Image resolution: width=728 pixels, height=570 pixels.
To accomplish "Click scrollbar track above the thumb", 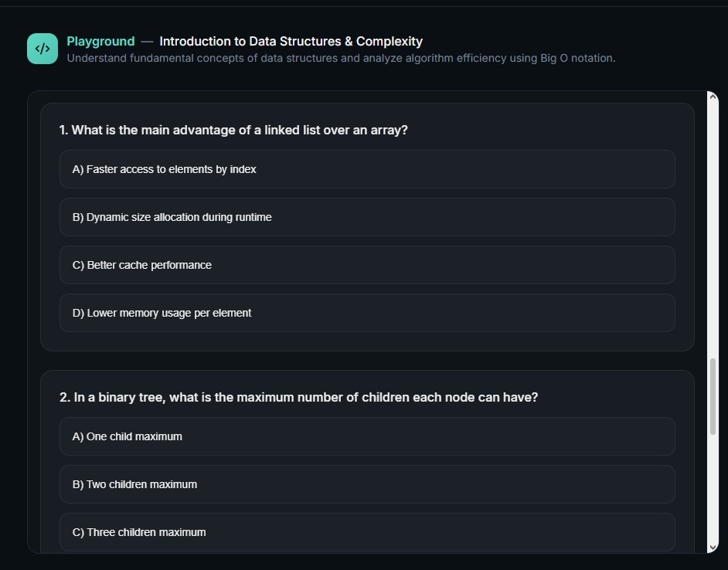I will click(713, 232).
